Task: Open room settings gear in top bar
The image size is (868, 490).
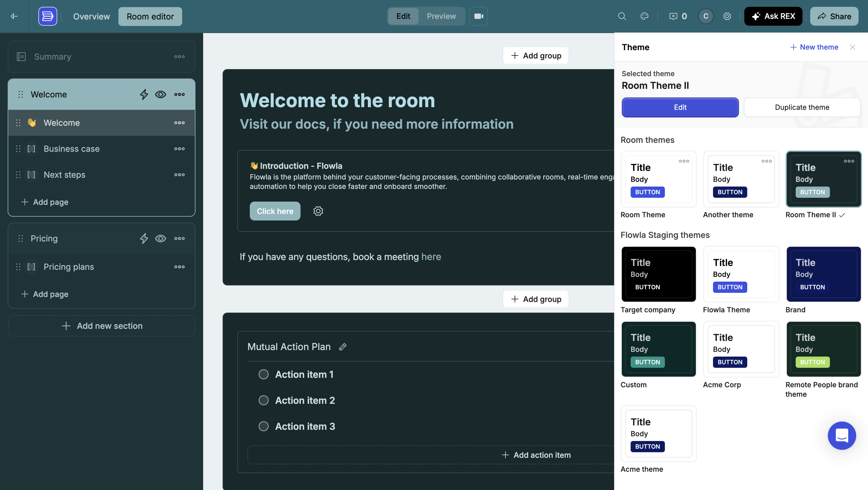Action: point(727,16)
